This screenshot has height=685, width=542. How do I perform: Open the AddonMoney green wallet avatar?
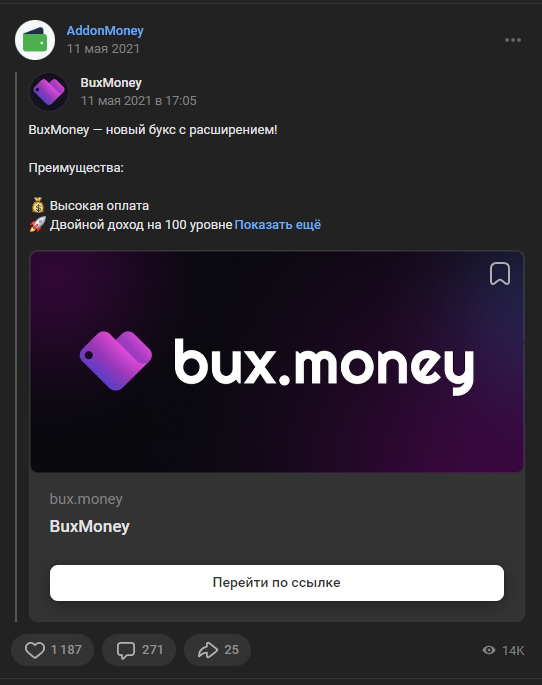35,40
